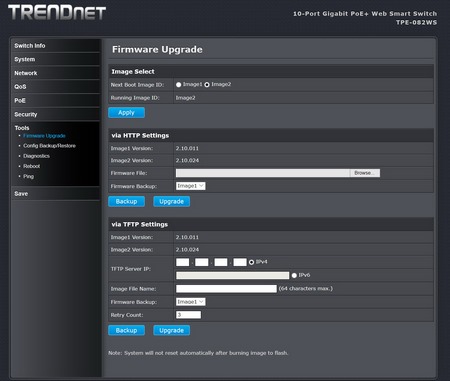This screenshot has width=450, height=381.
Task: Open HTTP Firmware Backup dropdown
Action: (x=191, y=186)
